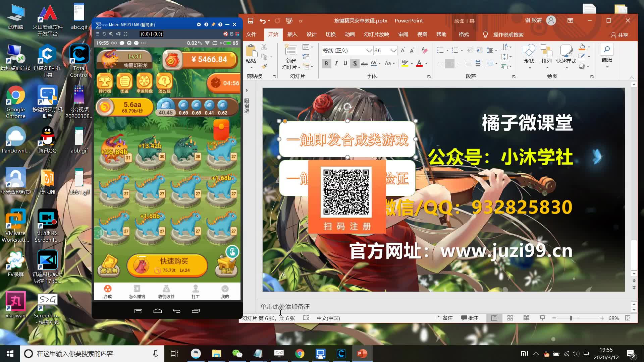The width and height of the screenshot is (644, 362).
Task: Switch to the Design tab
Action: pyautogui.click(x=311, y=35)
